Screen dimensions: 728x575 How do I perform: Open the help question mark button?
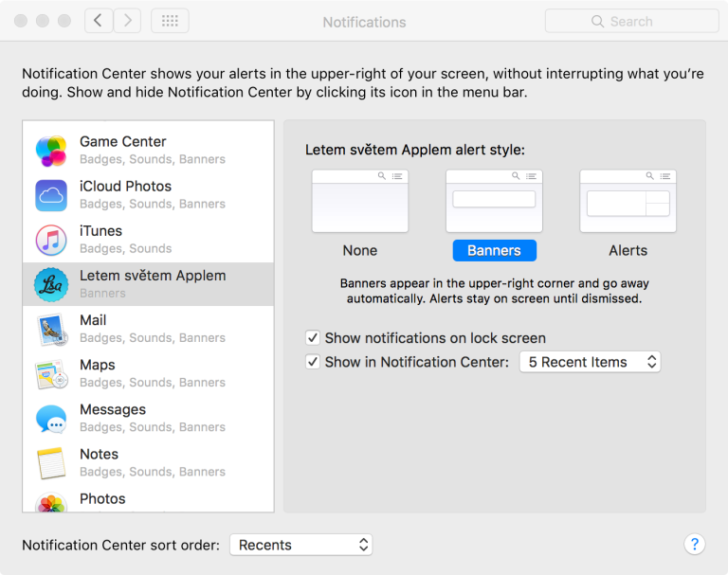694,544
